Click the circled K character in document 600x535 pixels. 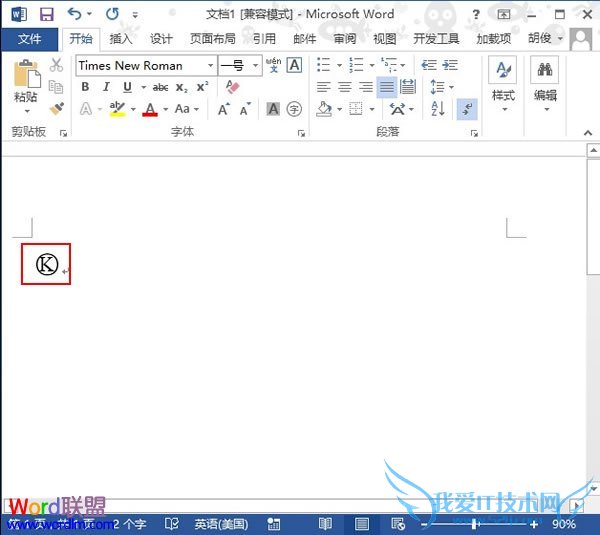tap(46, 263)
